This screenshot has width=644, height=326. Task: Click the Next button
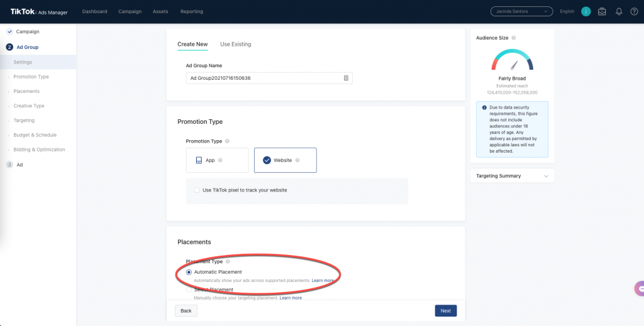pos(446,311)
